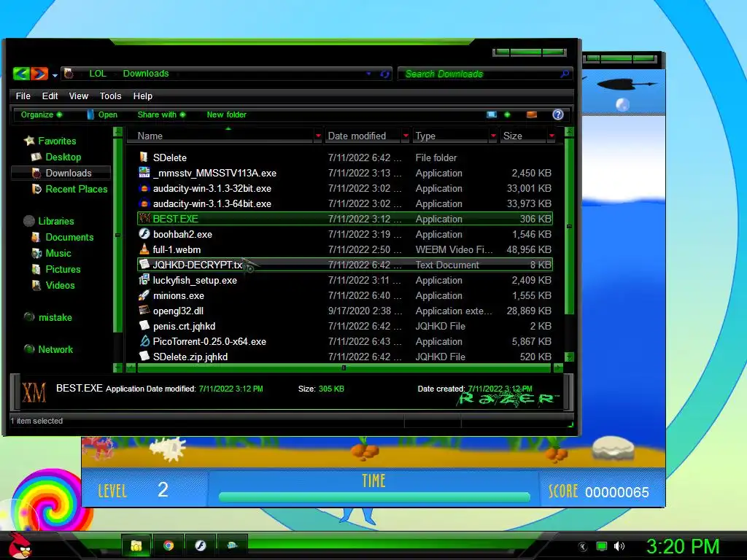The height and width of the screenshot is (560, 747).
Task: Click the File Explorer taskbar icon
Action: click(136, 545)
